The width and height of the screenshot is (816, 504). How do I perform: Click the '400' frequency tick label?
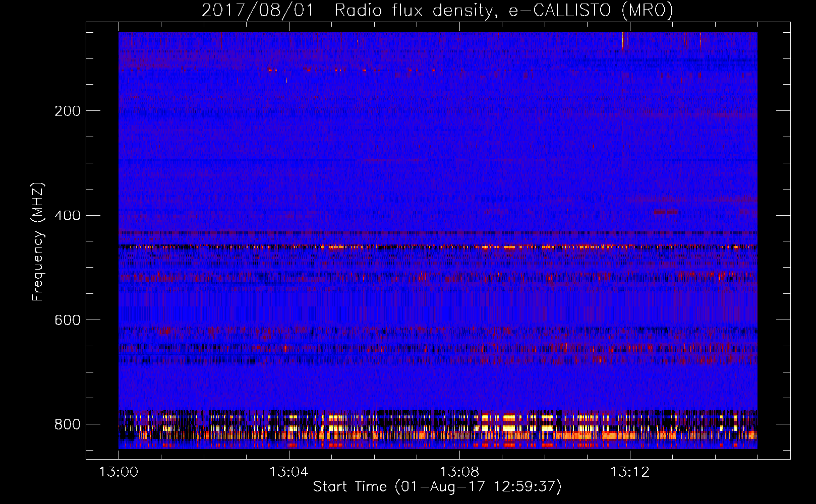pos(68,216)
